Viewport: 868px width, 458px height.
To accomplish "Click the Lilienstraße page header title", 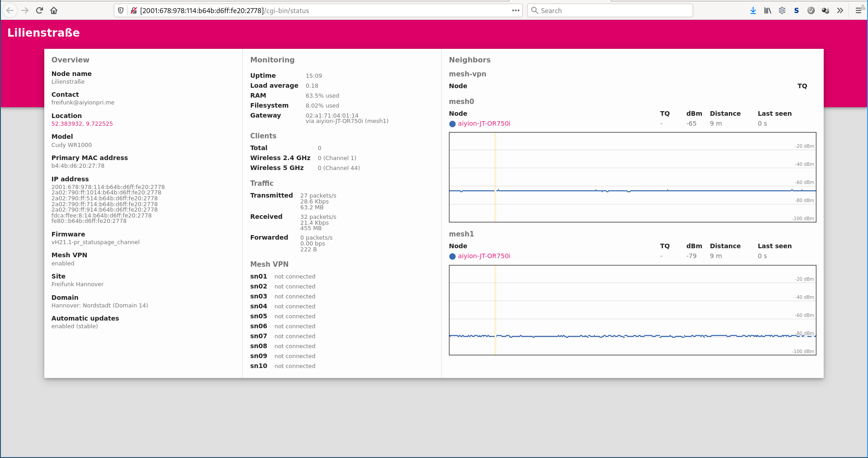I will point(43,33).
